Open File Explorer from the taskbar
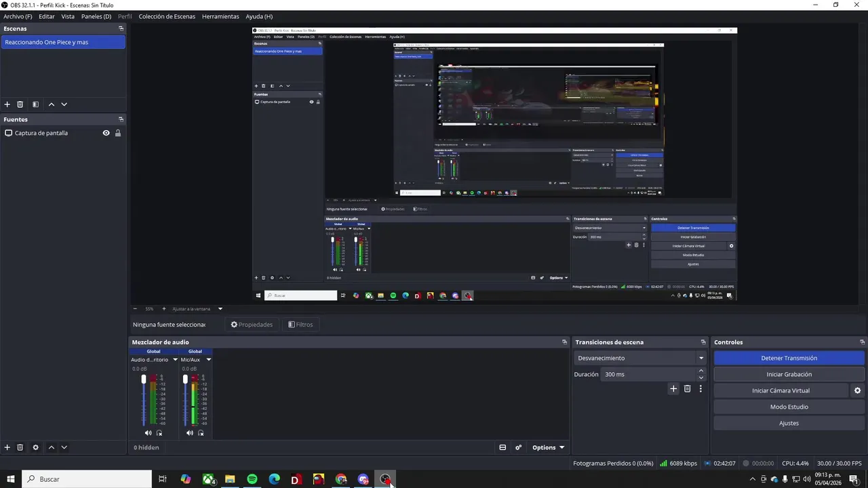 point(230,479)
